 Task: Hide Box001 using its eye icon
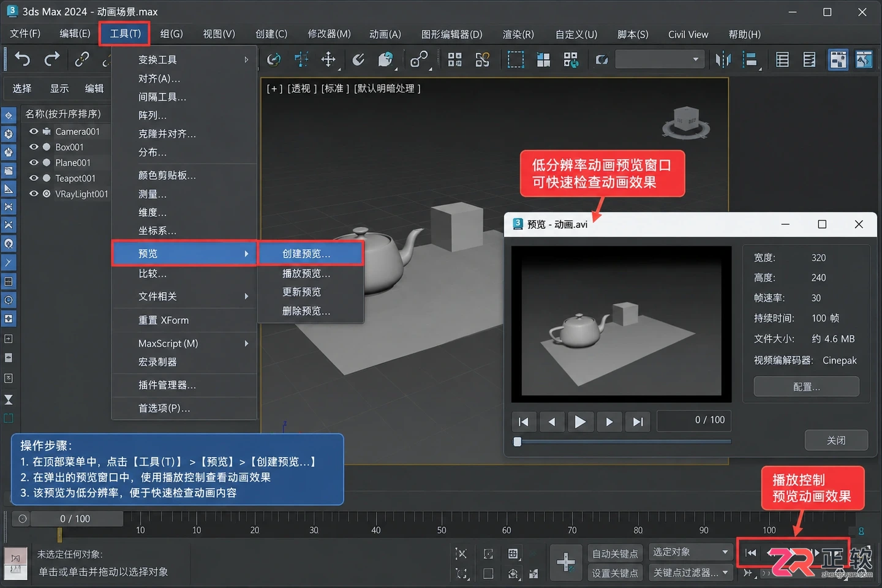pos(34,147)
